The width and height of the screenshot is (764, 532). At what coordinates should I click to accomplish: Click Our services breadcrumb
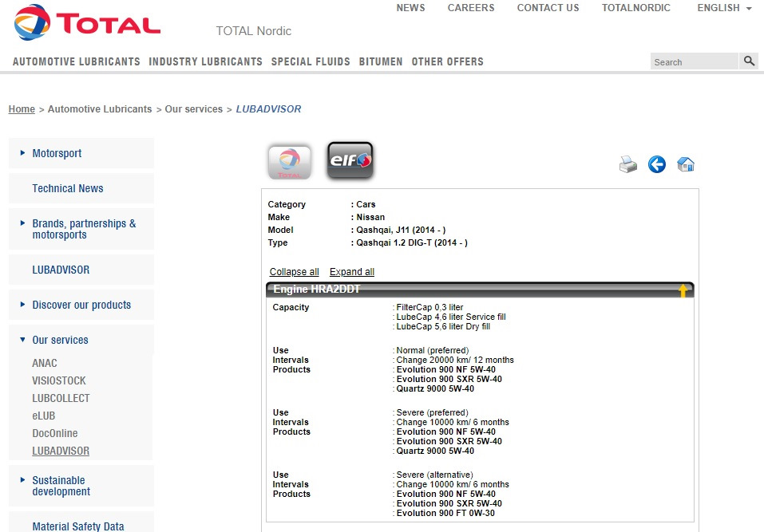193,109
